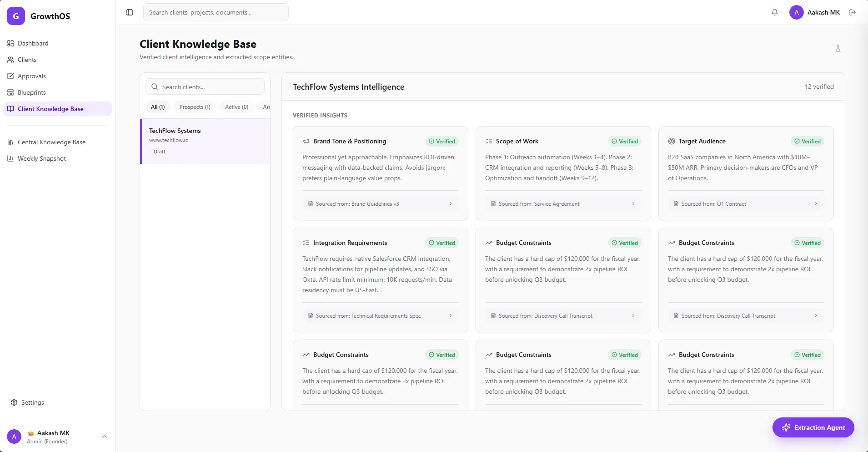The height and width of the screenshot is (452, 868).
Task: Click the Approvals sidebar icon
Action: point(11,76)
